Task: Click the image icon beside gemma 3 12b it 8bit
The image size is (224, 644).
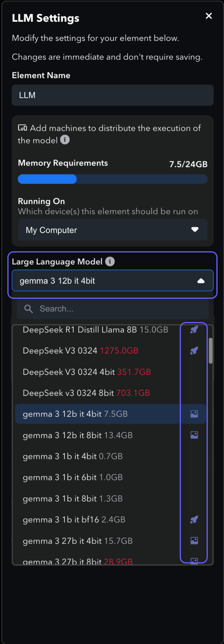Action: coord(194,435)
